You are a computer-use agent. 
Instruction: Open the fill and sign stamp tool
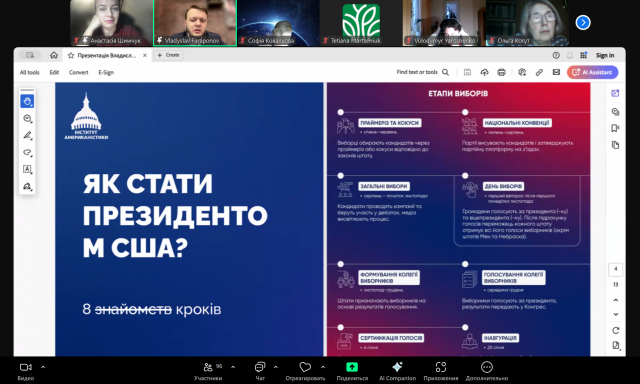[27, 186]
